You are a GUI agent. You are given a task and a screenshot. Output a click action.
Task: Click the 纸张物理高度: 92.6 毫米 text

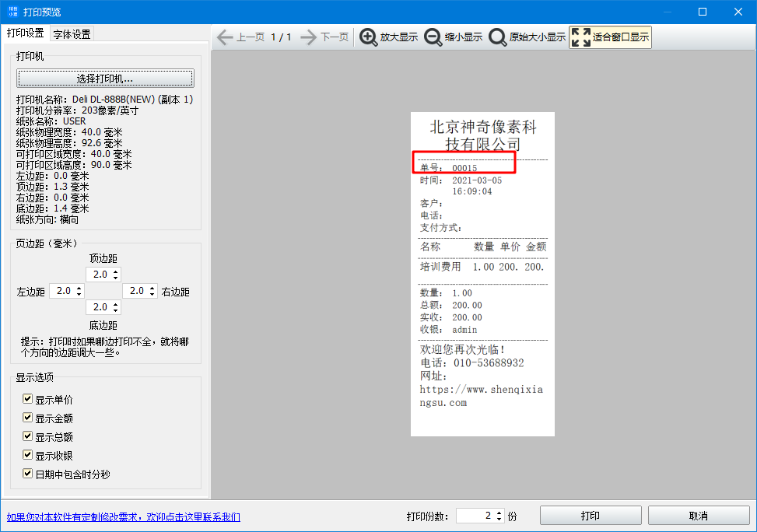69,143
